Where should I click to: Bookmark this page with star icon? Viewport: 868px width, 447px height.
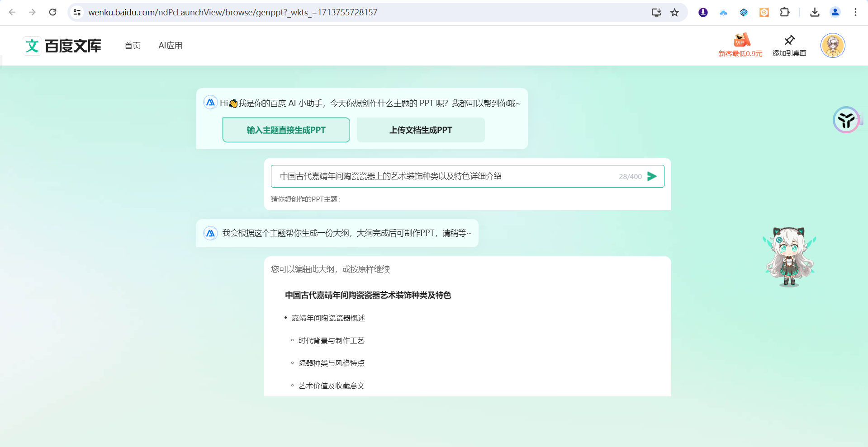click(674, 12)
